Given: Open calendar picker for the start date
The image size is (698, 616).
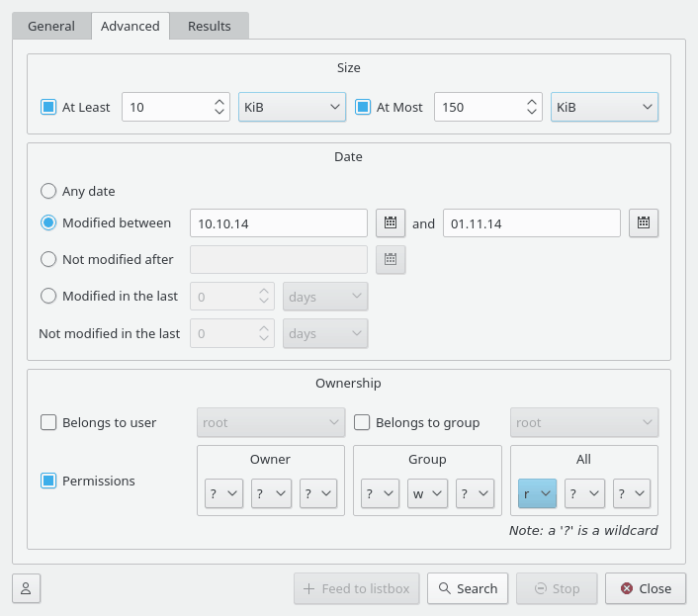Looking at the screenshot, I should 391,223.
